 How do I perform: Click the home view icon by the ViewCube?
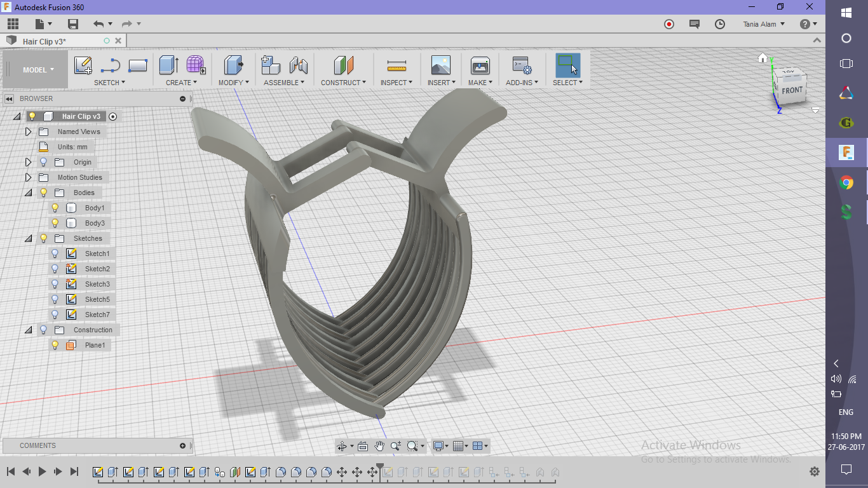(763, 58)
